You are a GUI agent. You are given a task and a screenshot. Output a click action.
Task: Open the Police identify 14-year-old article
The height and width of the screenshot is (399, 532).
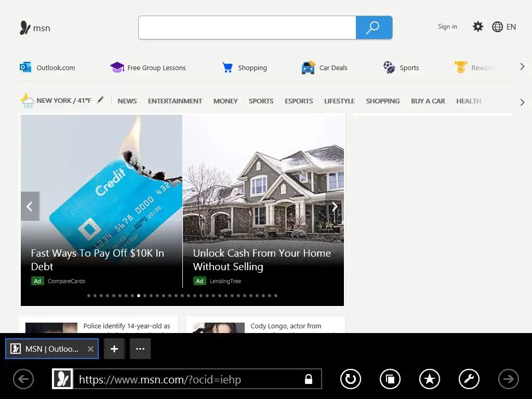[127, 326]
